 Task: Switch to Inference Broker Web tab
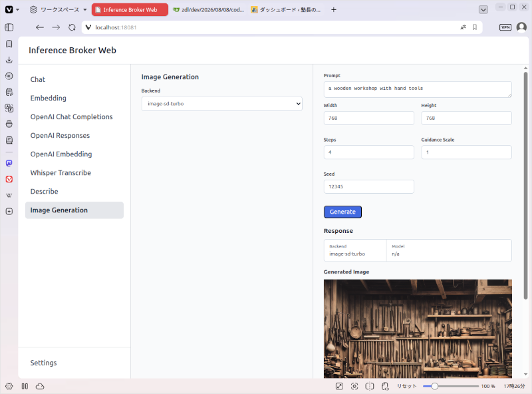tap(130, 9)
